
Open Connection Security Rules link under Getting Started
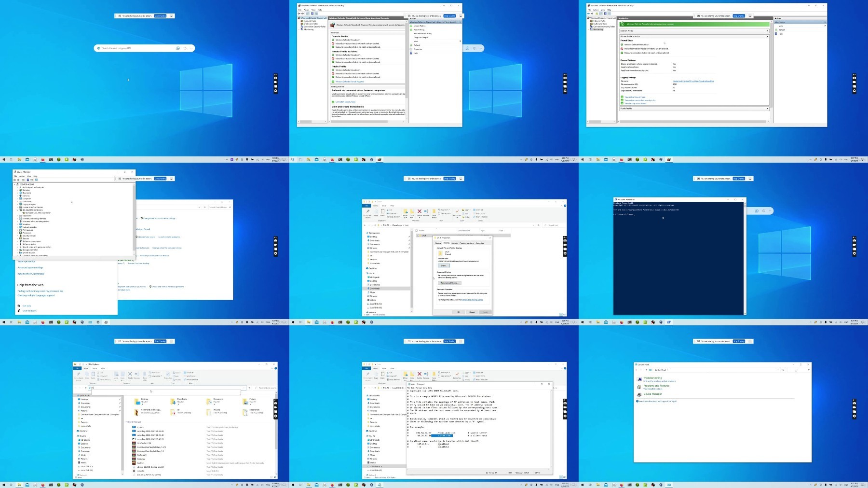click(345, 102)
